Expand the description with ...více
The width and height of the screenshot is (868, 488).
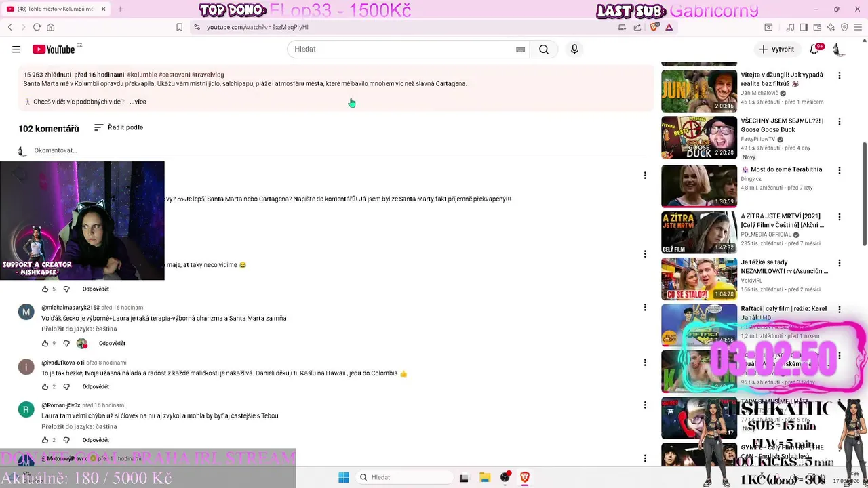tap(138, 102)
